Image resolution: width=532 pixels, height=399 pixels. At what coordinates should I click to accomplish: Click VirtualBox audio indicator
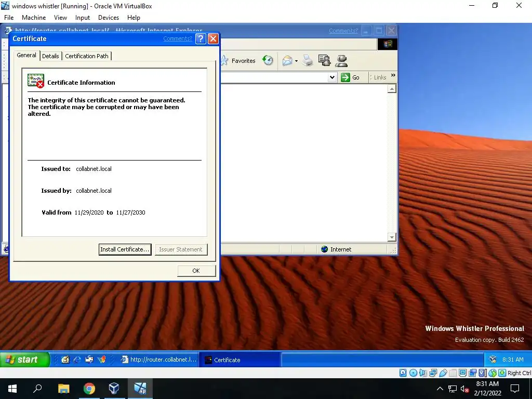pyautogui.click(x=423, y=373)
